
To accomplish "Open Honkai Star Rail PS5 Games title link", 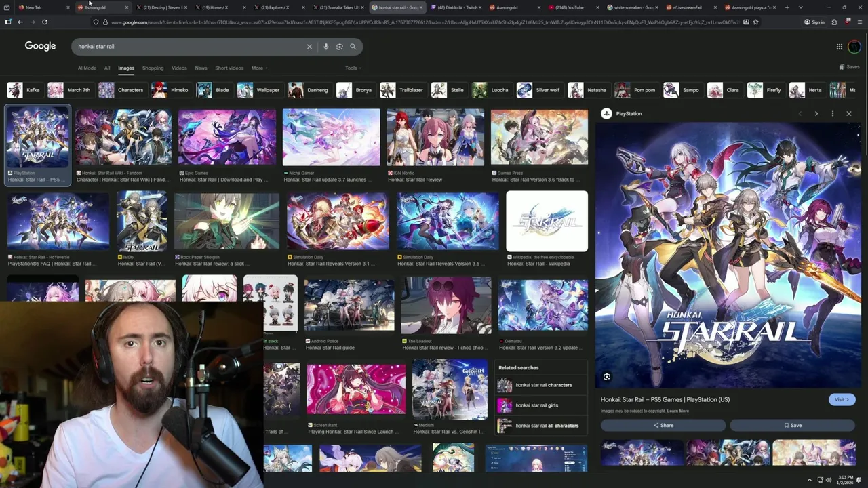I will pyautogui.click(x=665, y=399).
